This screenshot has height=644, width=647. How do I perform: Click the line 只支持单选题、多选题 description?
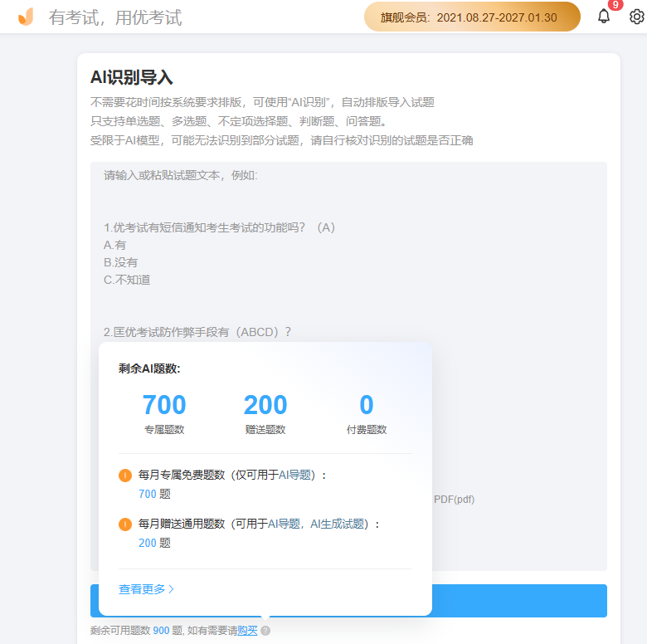[x=239, y=121]
